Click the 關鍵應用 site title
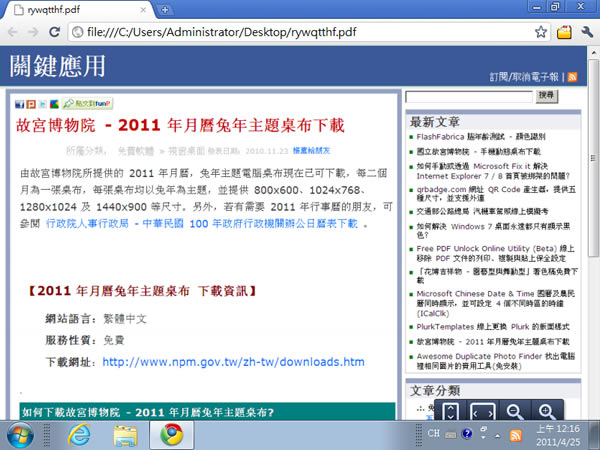The image size is (600, 450). 57,66
